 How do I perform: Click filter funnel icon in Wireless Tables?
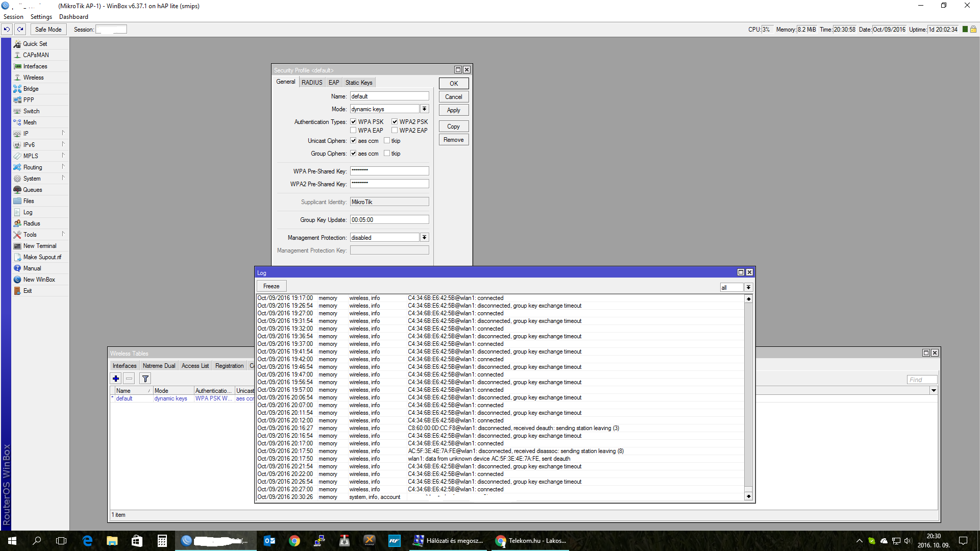pos(145,379)
